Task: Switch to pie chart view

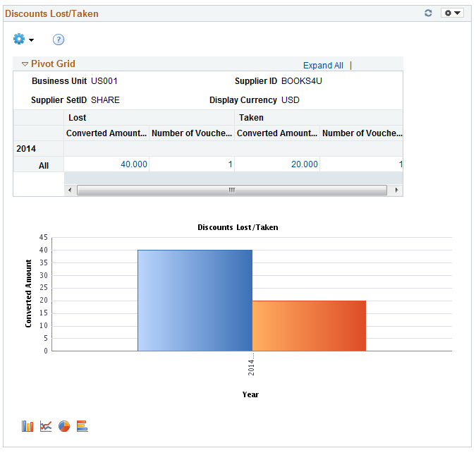Action: (x=64, y=426)
